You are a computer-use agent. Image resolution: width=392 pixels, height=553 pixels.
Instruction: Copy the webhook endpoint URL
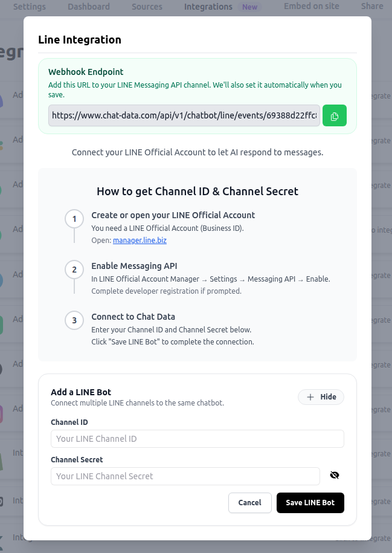pos(334,115)
